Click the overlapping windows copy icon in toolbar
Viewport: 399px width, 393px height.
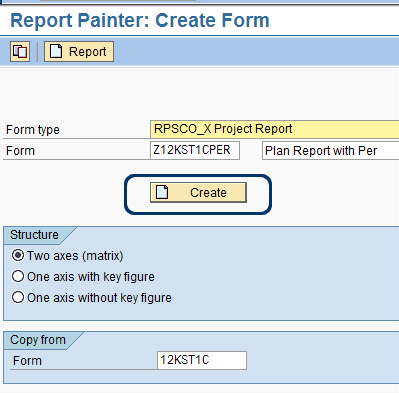pyautogui.click(x=20, y=52)
